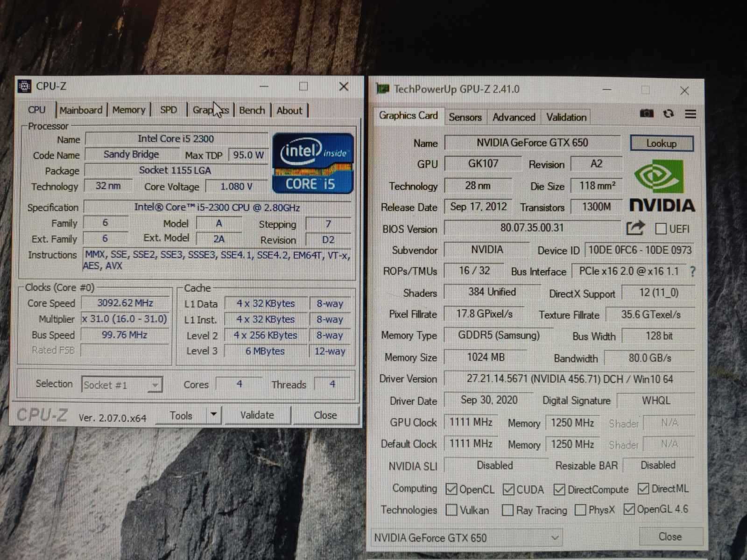Screen dimensions: 747x560
Task: Click the Intel Core i5 logo
Action: pos(312,163)
